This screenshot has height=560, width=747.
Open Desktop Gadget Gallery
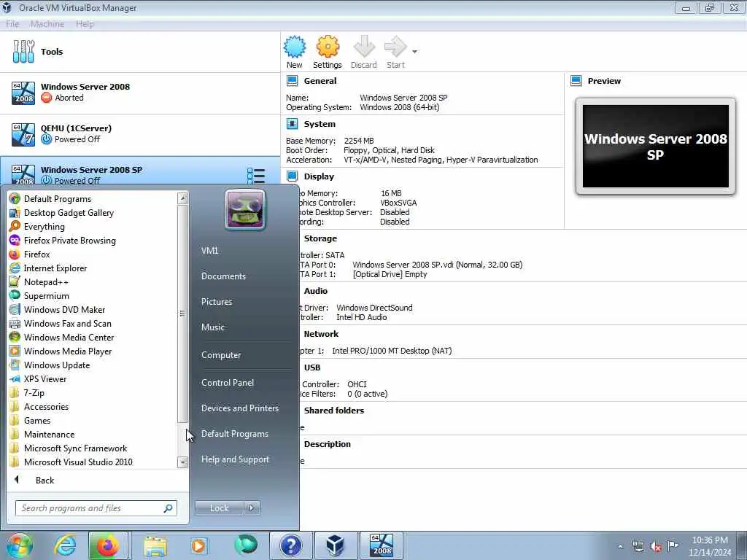tap(93, 212)
